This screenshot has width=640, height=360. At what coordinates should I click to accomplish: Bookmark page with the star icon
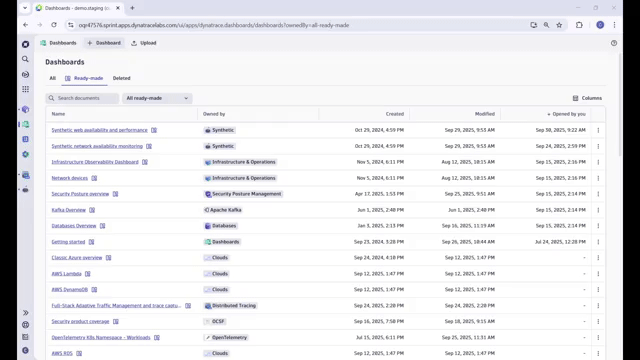pyautogui.click(x=559, y=25)
